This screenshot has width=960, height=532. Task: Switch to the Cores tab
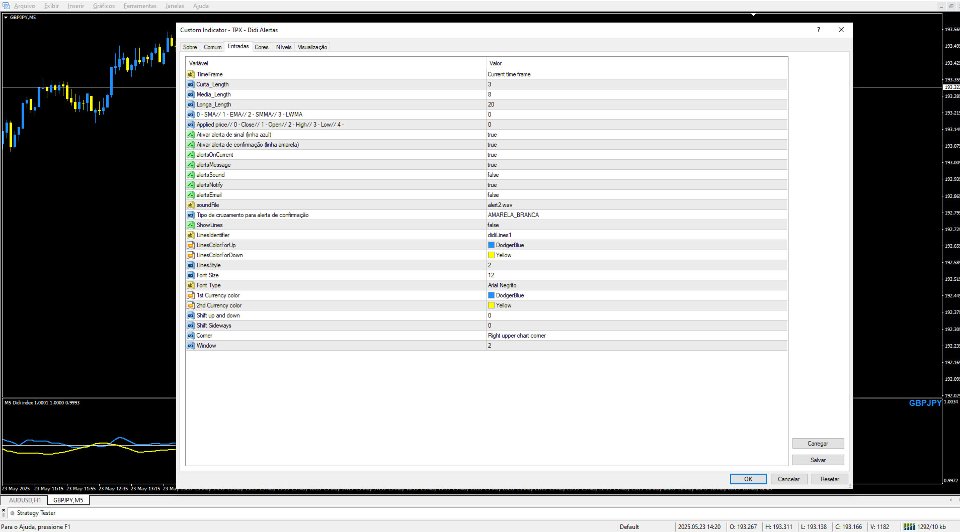pos(261,47)
